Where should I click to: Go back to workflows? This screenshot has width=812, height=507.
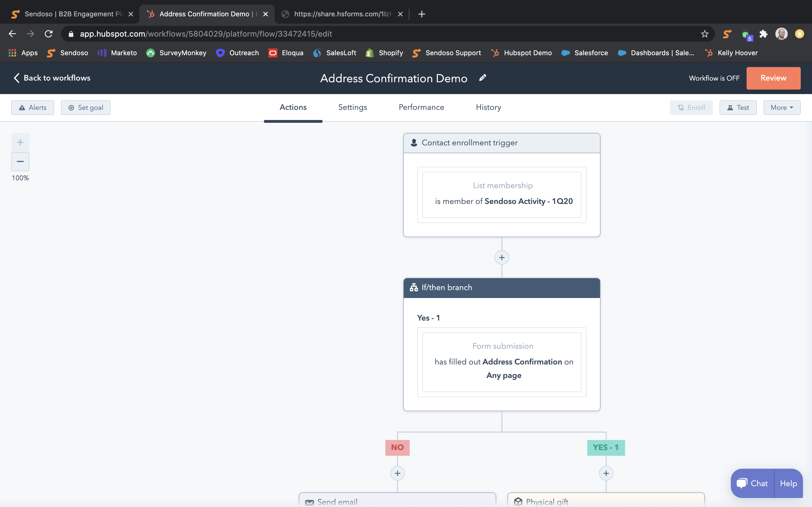coord(52,78)
